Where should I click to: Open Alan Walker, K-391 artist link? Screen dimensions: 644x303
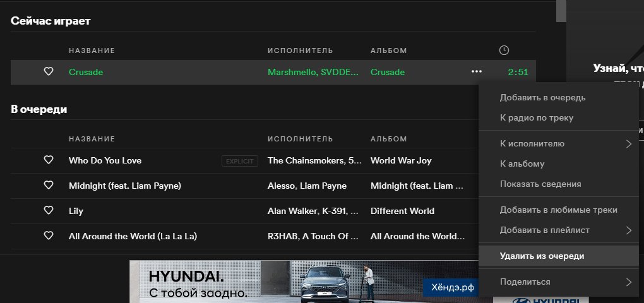pos(313,211)
